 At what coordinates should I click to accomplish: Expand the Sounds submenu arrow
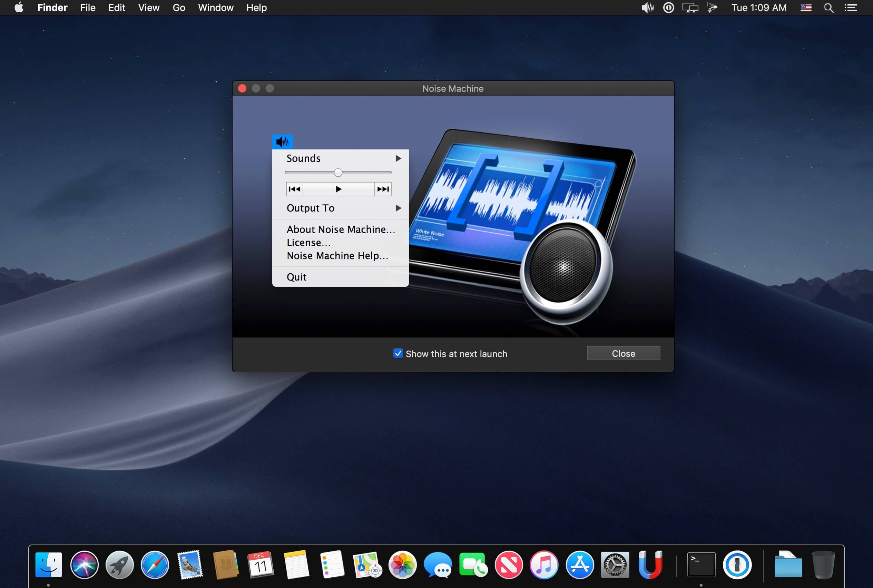point(398,158)
